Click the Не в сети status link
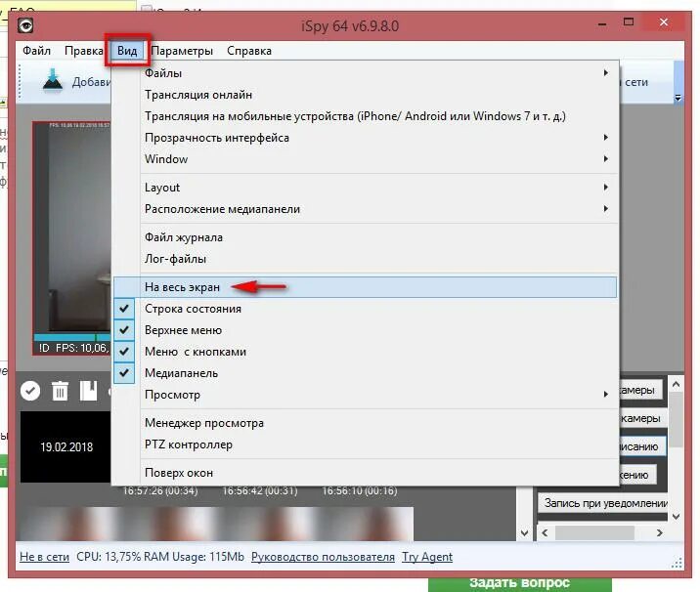This screenshot has height=592, width=700. click(44, 557)
